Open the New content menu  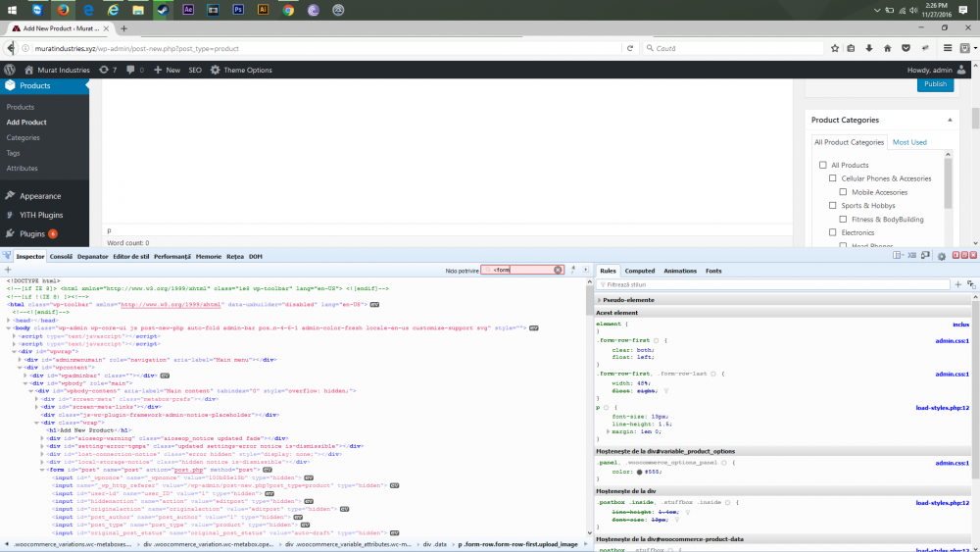click(x=167, y=70)
